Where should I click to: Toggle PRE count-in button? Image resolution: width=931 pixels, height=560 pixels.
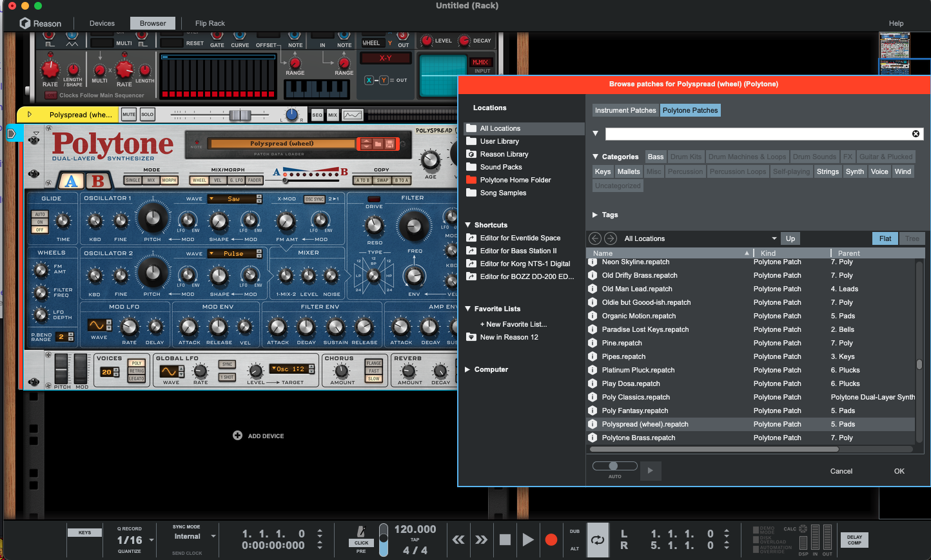pos(361,551)
